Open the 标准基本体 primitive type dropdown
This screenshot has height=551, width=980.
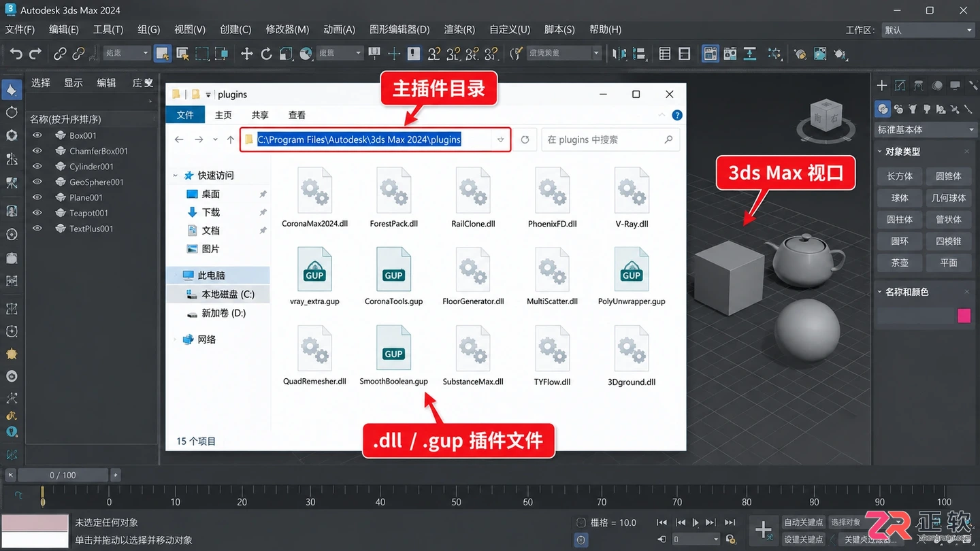(x=926, y=129)
